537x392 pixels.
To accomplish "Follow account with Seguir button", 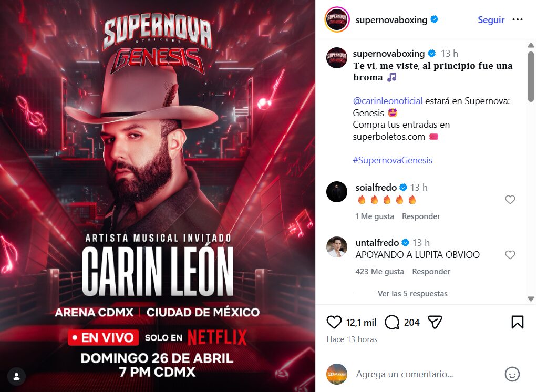I will pyautogui.click(x=491, y=20).
